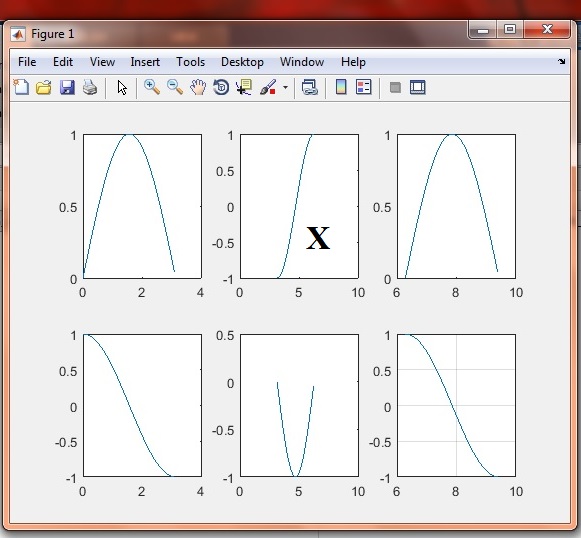Expand the Brush color dropdown arrow
The height and width of the screenshot is (538, 581).
(285, 88)
